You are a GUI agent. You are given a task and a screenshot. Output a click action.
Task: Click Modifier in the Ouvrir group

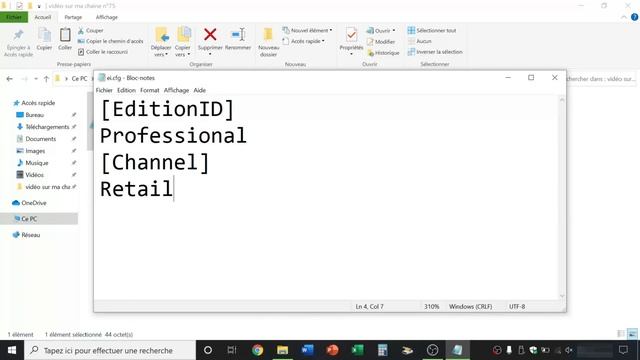[x=381, y=42]
